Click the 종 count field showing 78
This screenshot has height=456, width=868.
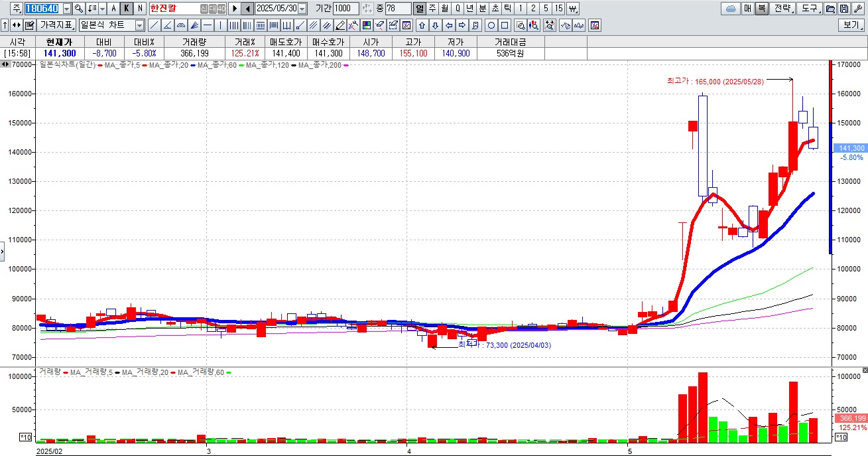coord(398,9)
